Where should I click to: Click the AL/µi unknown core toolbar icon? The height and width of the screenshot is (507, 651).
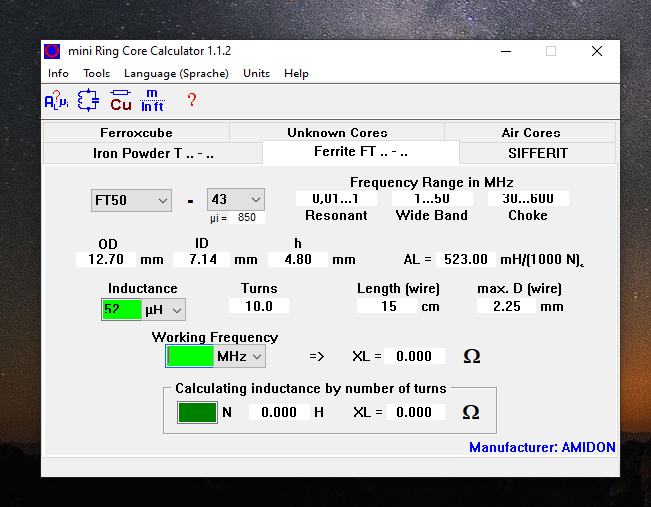[x=56, y=100]
